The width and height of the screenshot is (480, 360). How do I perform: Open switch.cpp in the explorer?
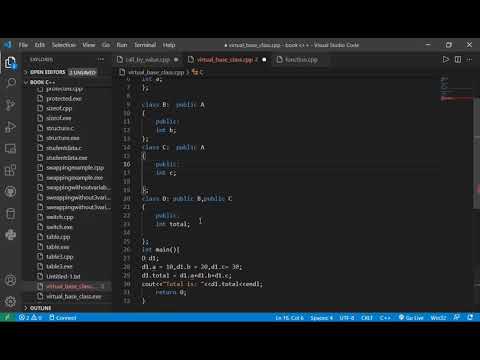point(60,217)
